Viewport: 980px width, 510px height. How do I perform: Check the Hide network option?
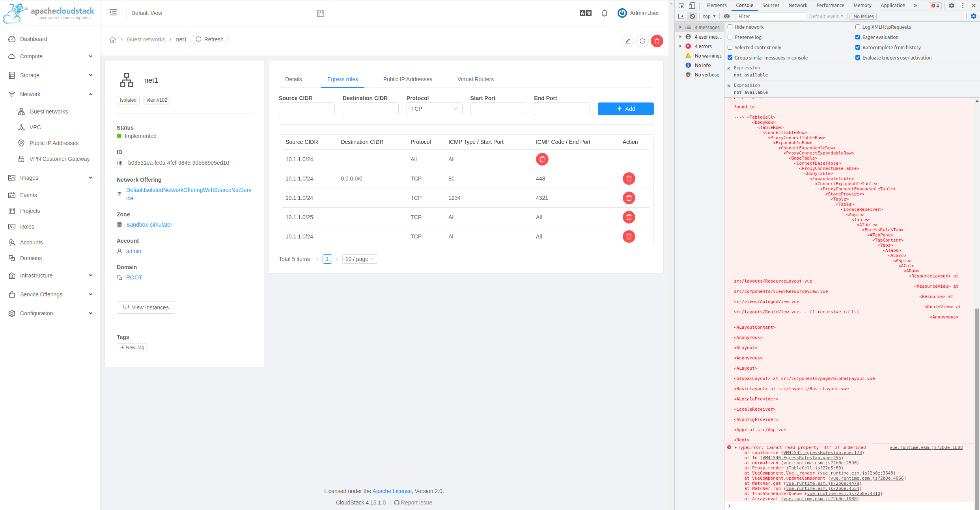pos(730,27)
